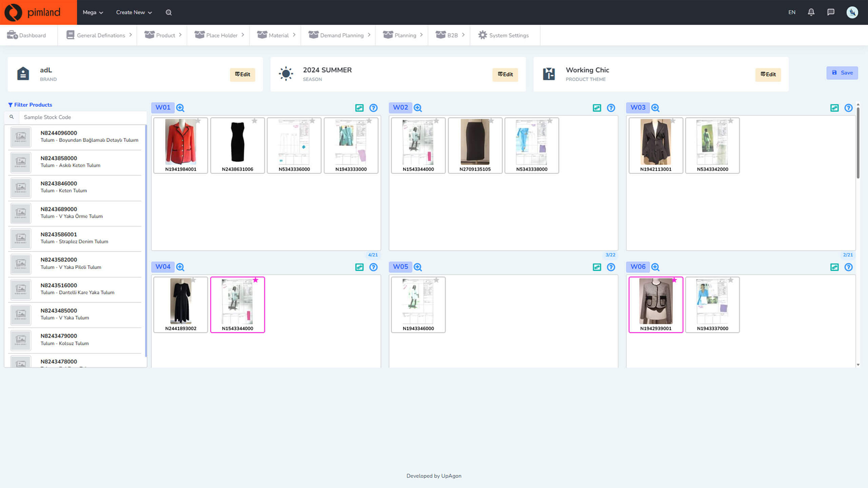868x488 pixels.
Task: Select the Dashboard tab
Action: (28, 35)
